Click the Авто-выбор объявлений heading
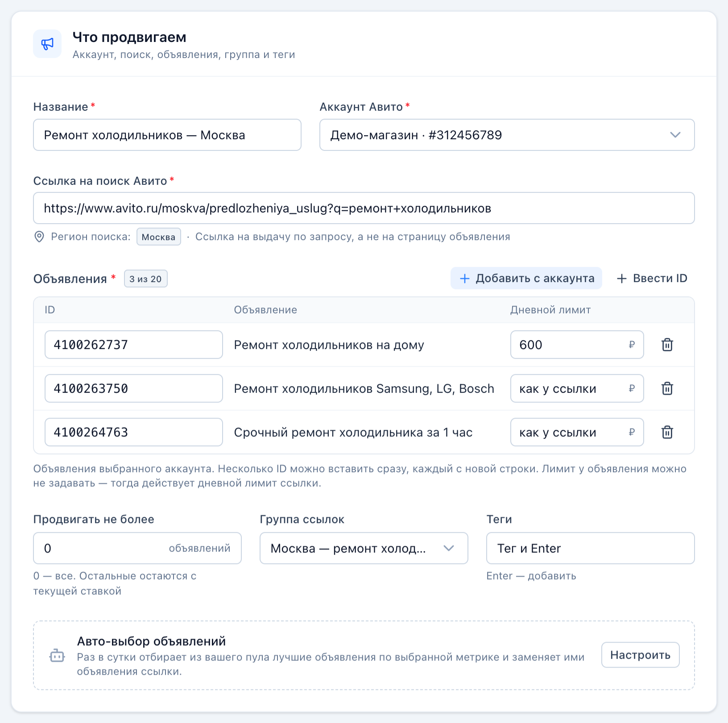This screenshot has height=723, width=728. (x=151, y=641)
